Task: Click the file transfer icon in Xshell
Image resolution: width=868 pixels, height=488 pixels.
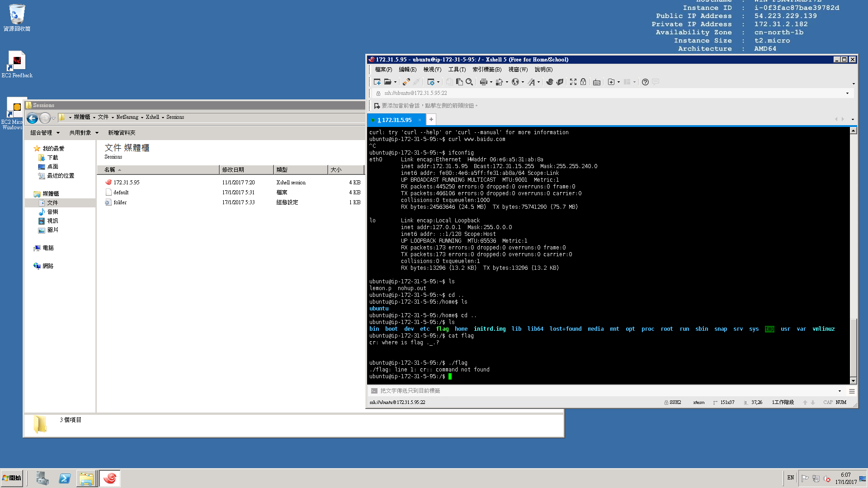Action: click(499, 82)
